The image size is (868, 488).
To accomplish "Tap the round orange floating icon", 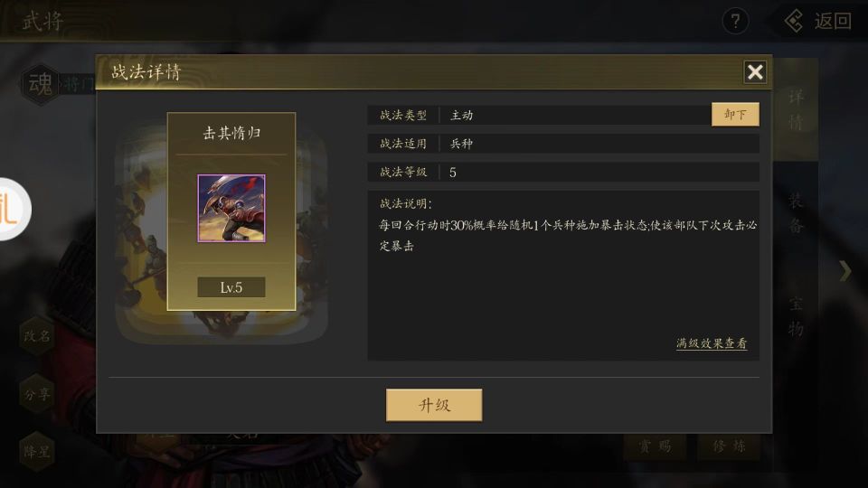I will tap(11, 209).
